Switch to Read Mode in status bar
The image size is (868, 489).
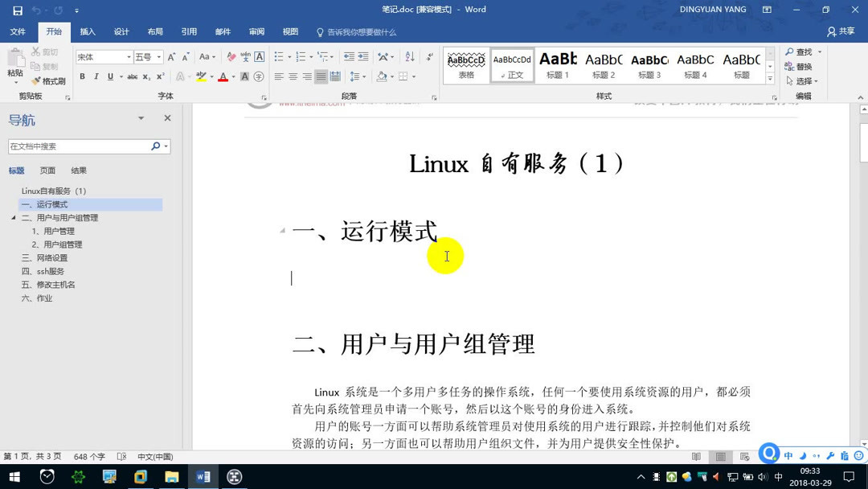click(696, 456)
